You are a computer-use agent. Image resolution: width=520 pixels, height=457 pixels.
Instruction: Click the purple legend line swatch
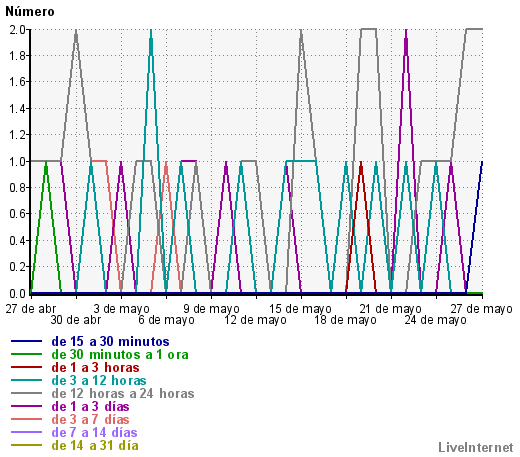pos(26,406)
